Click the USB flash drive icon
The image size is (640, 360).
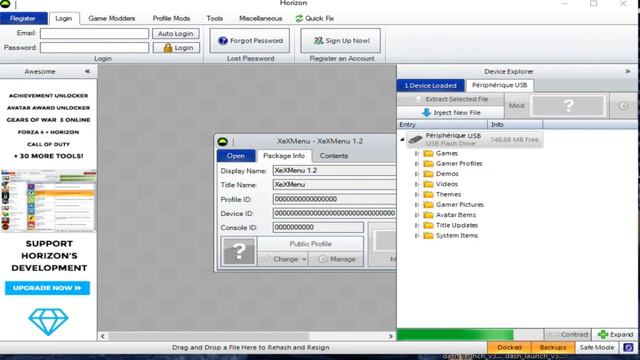(416, 140)
